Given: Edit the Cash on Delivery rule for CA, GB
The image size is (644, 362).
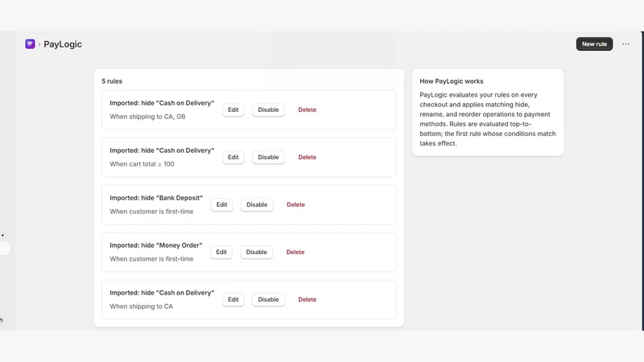Looking at the screenshot, I should click(233, 109).
